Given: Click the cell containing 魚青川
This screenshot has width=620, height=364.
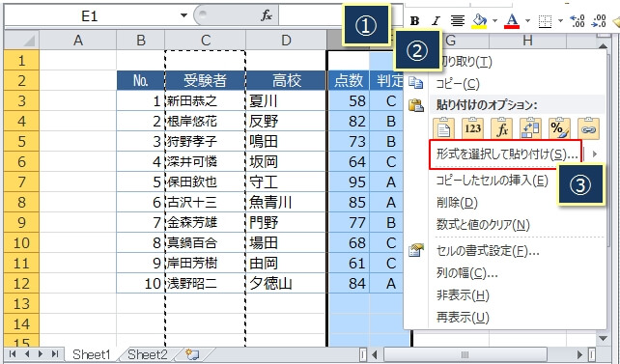Looking at the screenshot, I should tap(286, 202).
